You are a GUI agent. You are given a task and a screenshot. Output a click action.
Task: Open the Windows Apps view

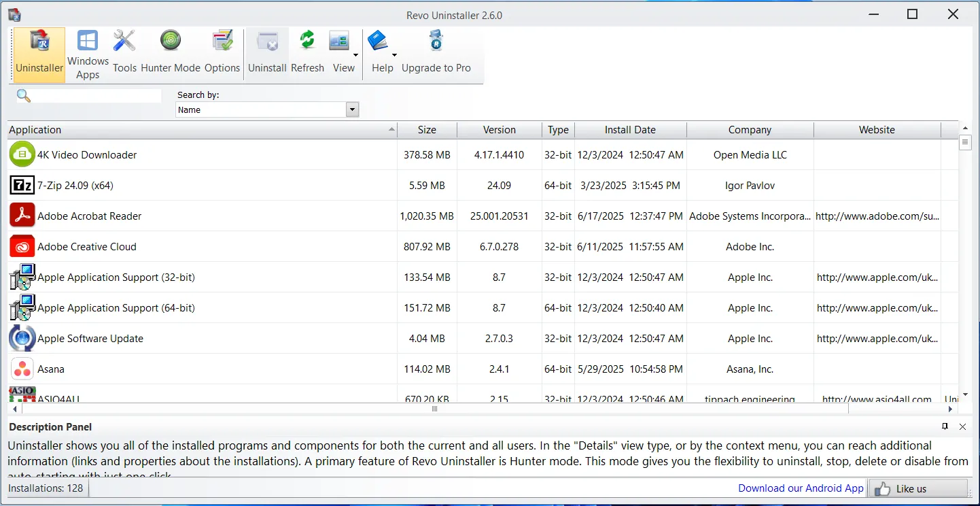click(x=87, y=53)
